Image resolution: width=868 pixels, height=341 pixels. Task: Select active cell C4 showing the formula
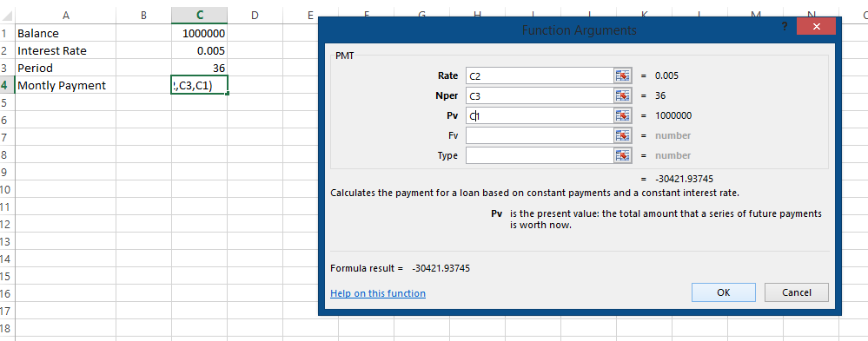point(199,85)
